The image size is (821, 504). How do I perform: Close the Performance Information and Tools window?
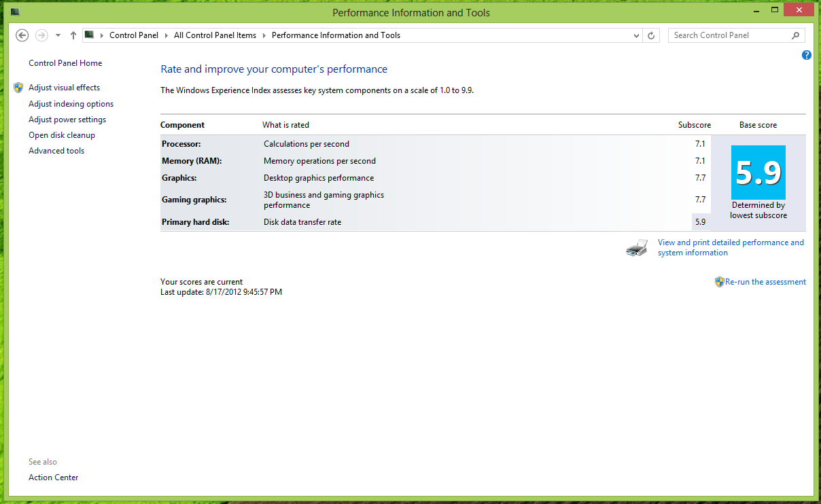799,10
